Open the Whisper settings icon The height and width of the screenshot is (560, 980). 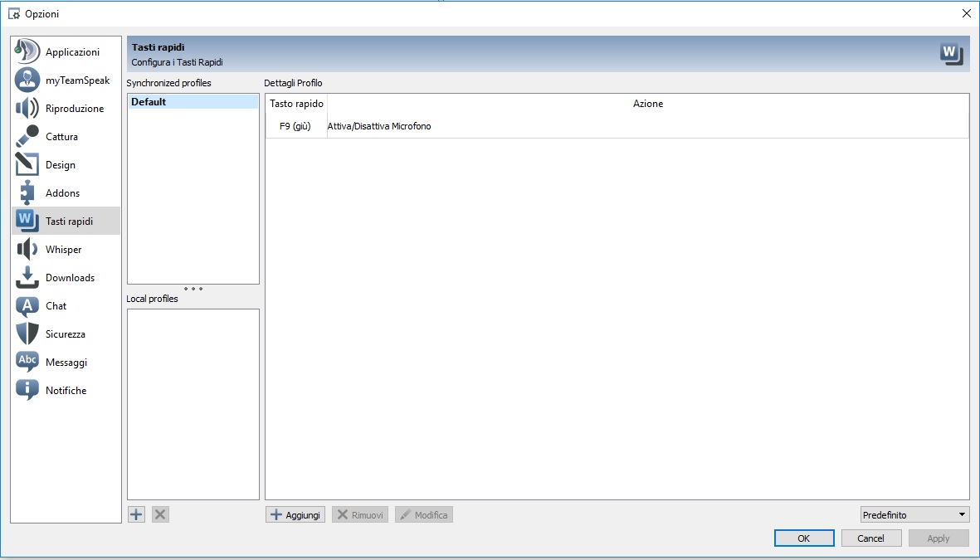pos(27,250)
